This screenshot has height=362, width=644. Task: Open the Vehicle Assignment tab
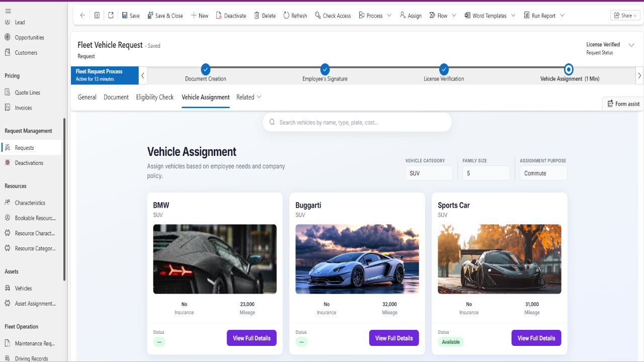pyautogui.click(x=206, y=97)
